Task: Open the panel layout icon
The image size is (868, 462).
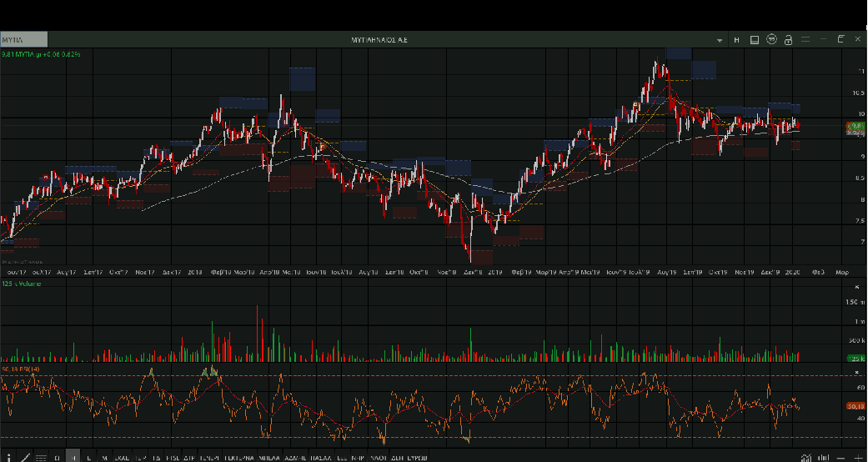Action: 754,39
